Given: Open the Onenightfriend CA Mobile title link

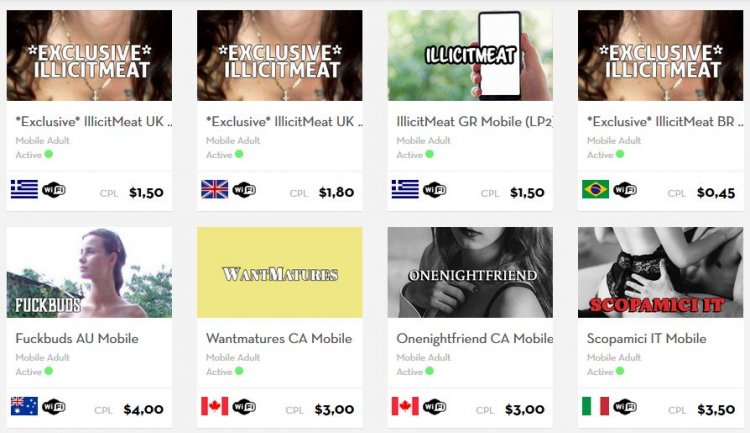Looking at the screenshot, I should coord(474,339).
